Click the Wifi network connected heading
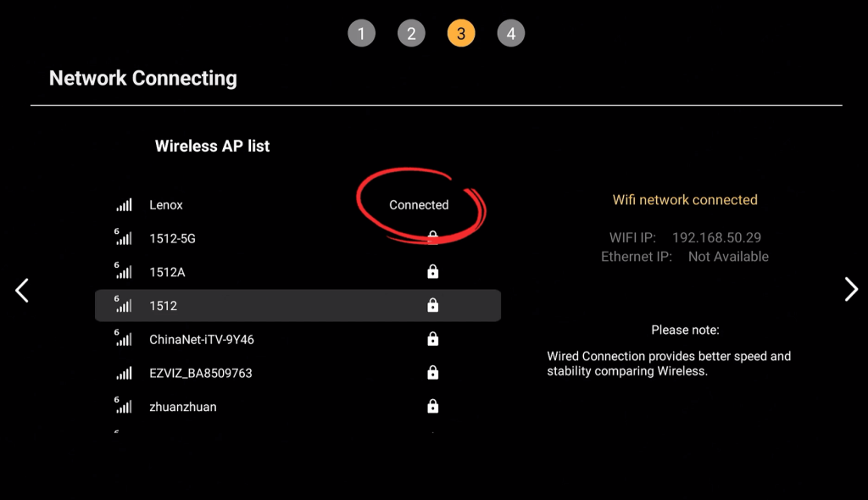868x500 pixels. (x=685, y=199)
